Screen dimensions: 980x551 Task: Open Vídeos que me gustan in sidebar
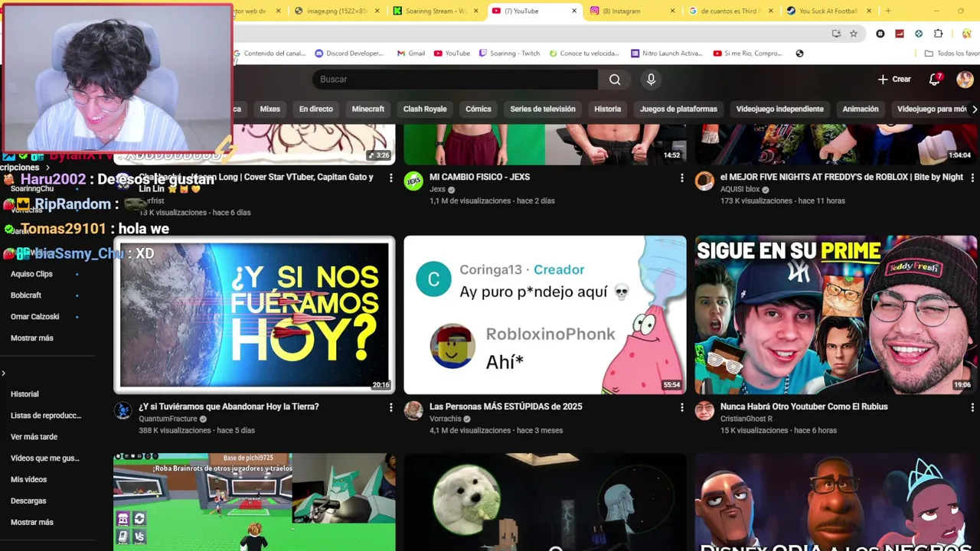point(46,458)
